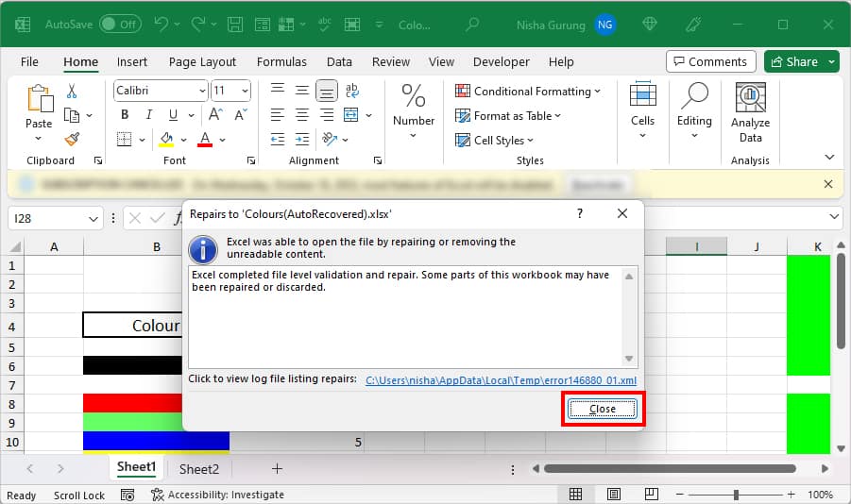Save the workbook with floppy icon
Viewport: 851px width, 504px height.
235,25
